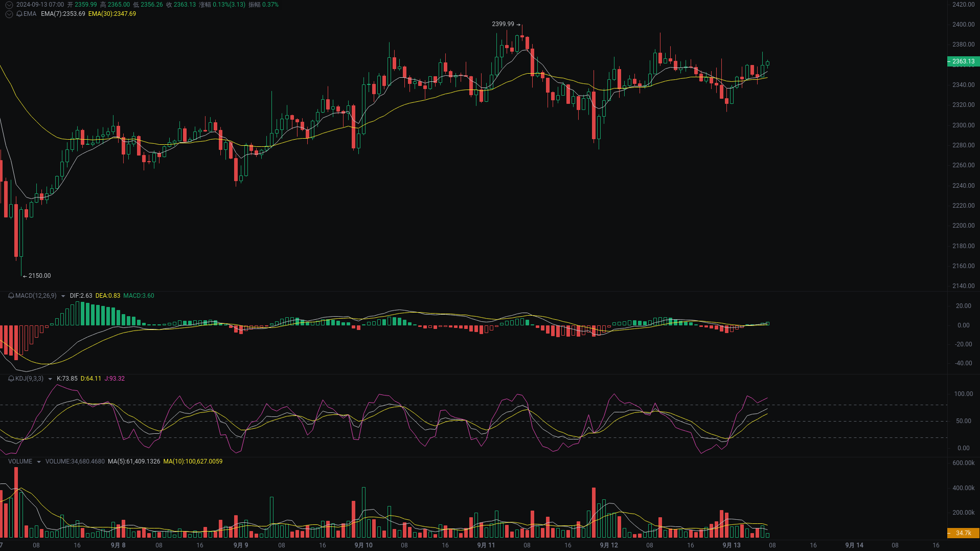This screenshot has width=980, height=551.
Task: Click the 9月 9 date label
Action: (241, 545)
